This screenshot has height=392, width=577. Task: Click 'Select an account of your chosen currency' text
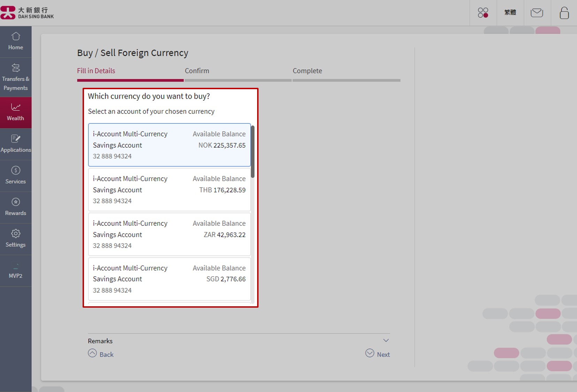151,112
